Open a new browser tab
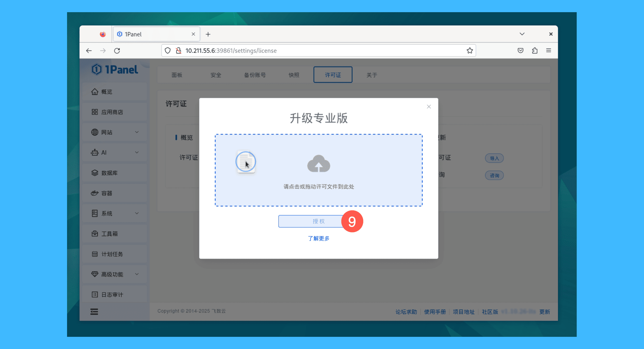 208,34
